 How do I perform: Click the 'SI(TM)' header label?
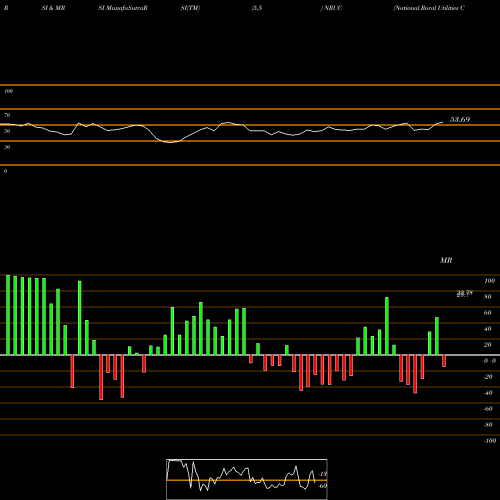click(x=190, y=8)
